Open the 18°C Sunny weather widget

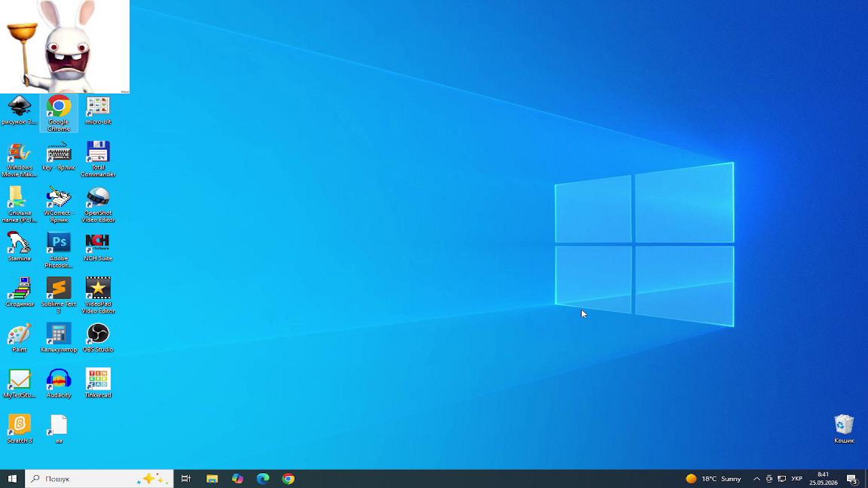click(x=713, y=479)
